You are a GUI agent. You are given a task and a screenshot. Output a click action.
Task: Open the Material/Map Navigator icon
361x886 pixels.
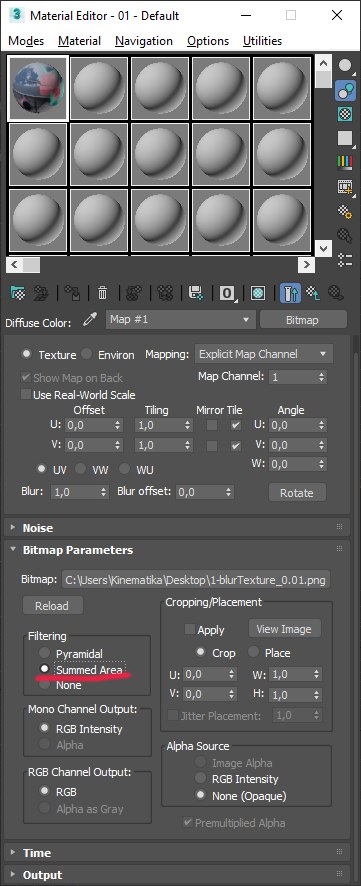[x=345, y=259]
